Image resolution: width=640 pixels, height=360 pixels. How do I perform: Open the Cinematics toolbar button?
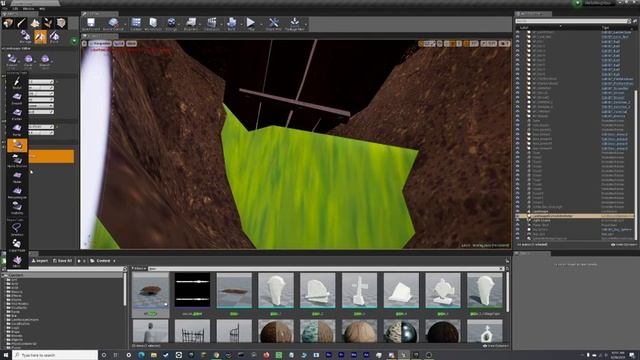pyautogui.click(x=212, y=24)
